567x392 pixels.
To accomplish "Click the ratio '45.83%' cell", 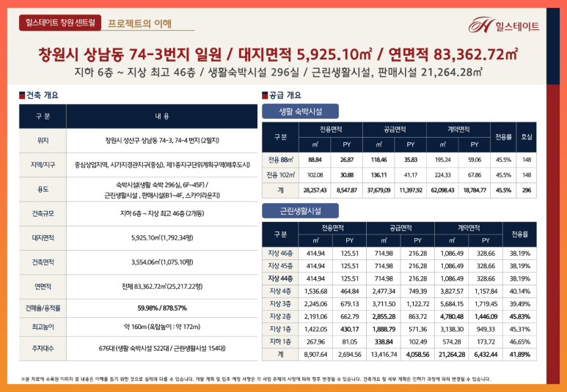I will click(519, 317).
